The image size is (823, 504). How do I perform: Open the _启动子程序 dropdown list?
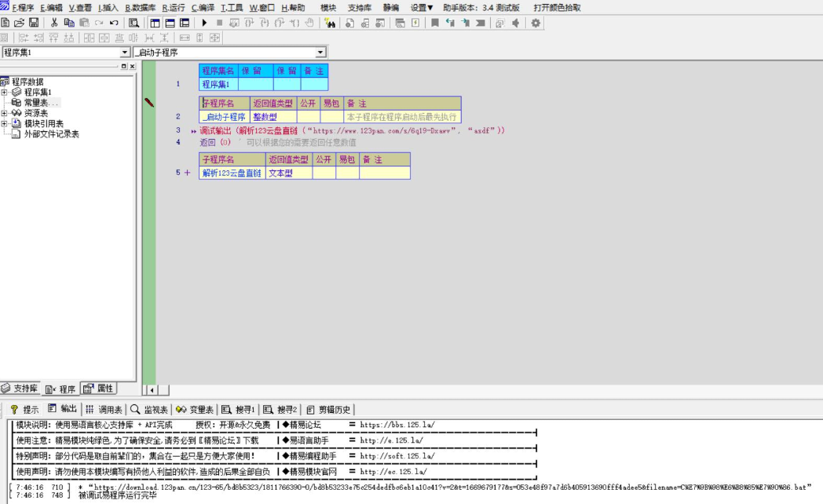pos(320,53)
